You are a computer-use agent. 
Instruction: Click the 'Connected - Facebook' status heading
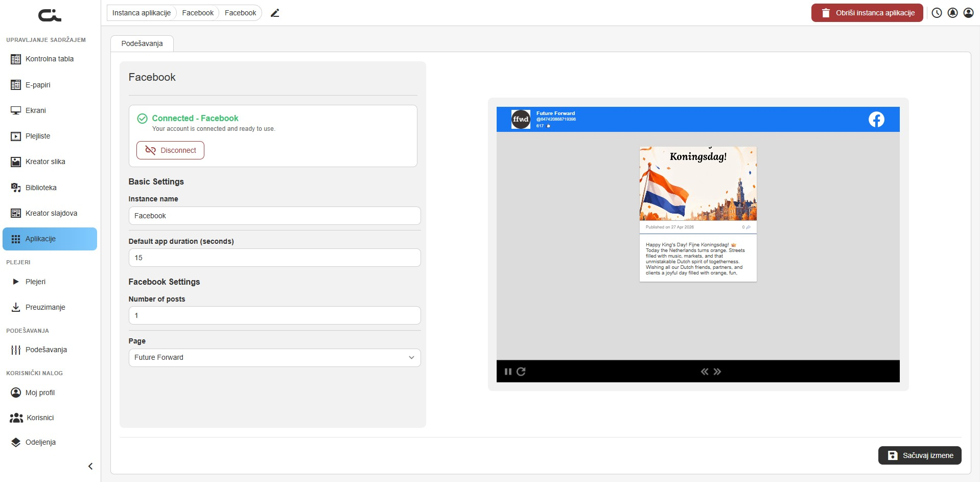point(195,118)
